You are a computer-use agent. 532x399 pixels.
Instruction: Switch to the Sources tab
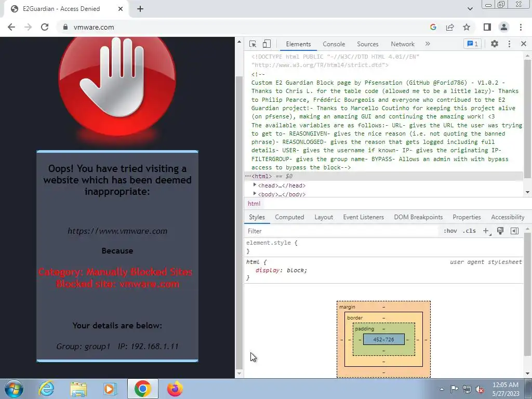(x=367, y=44)
